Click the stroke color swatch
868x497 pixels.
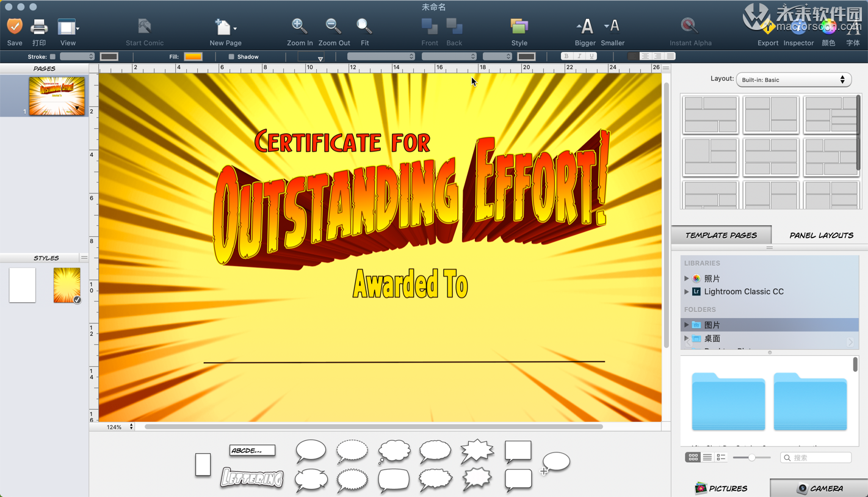pos(109,57)
